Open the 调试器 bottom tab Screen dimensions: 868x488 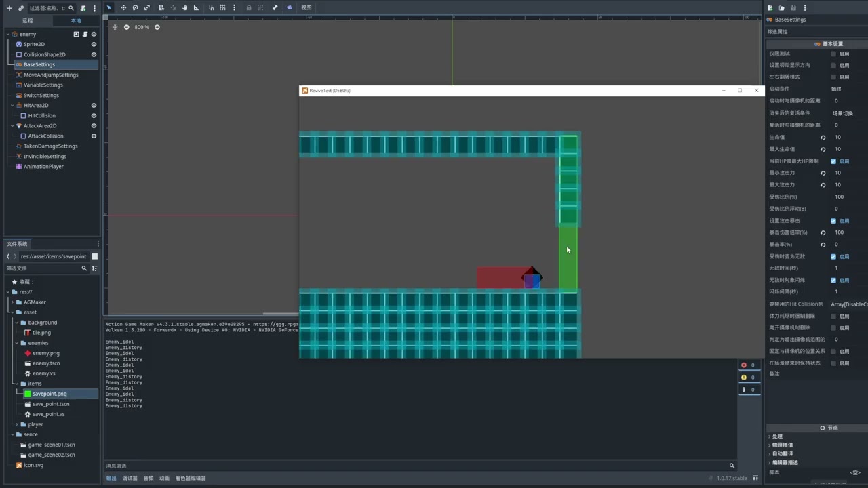pyautogui.click(x=130, y=478)
